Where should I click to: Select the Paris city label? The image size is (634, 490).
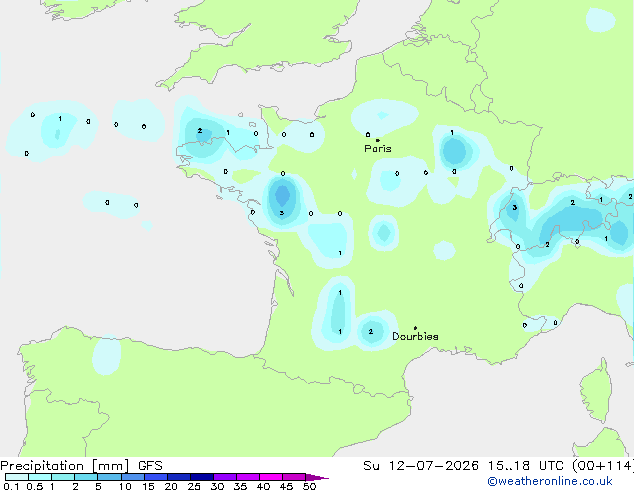(378, 148)
